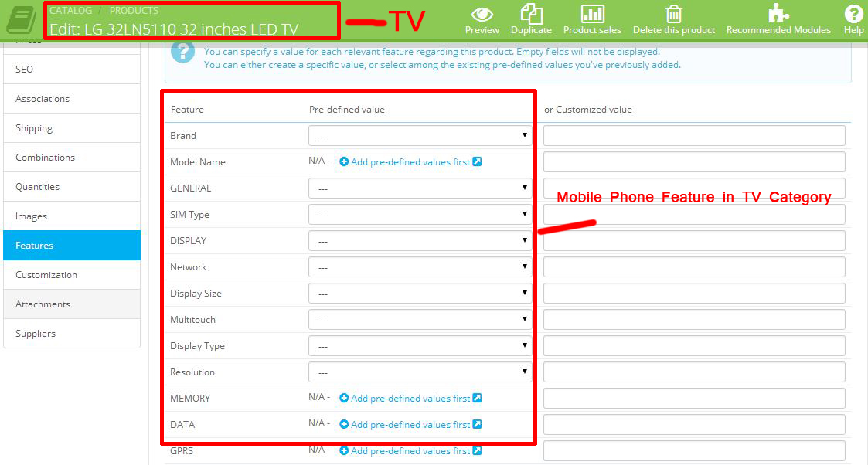The image size is (868, 465).
Task: Click plus icon in DATA row
Action: click(344, 425)
